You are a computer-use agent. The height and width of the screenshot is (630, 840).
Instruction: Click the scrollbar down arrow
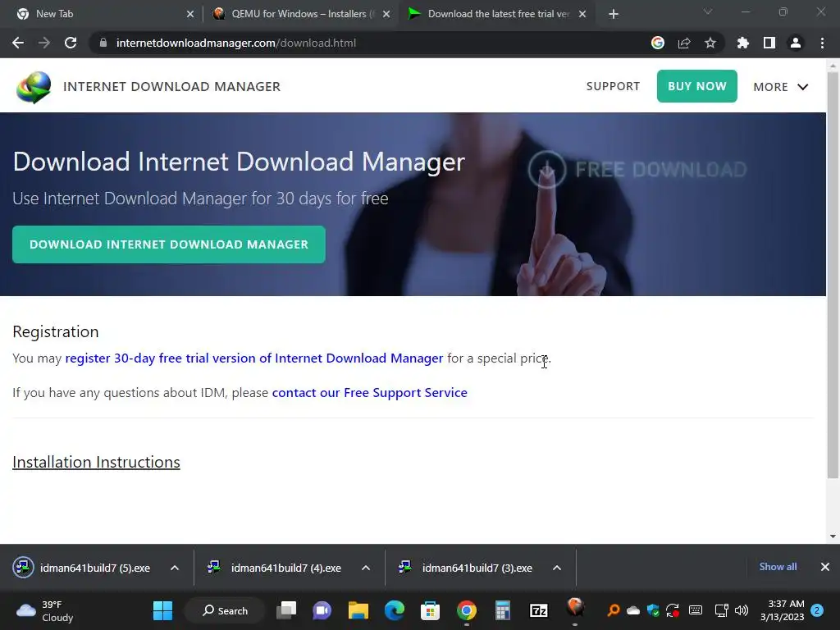[x=833, y=536]
